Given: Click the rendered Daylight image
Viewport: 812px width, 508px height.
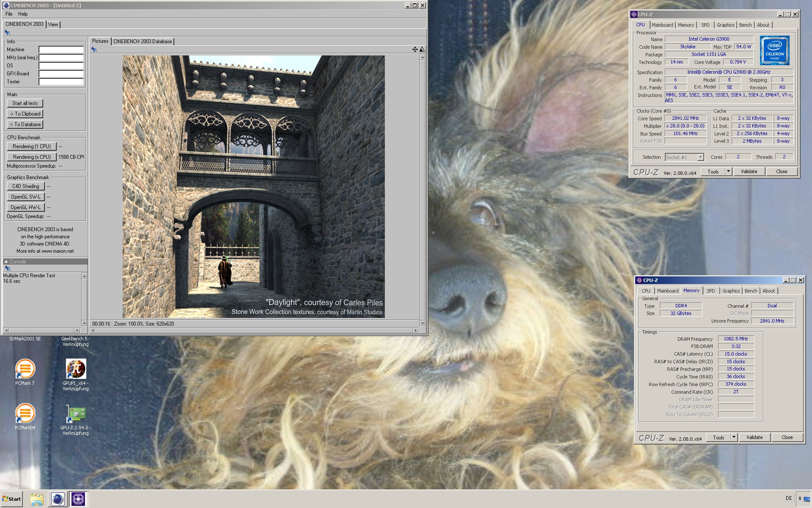Looking at the screenshot, I should [x=253, y=187].
